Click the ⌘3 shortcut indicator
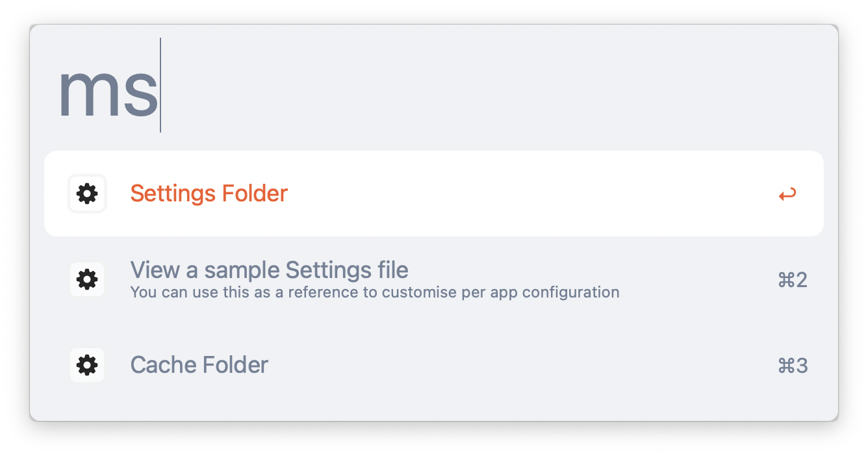This screenshot has width=868, height=456. pyautogui.click(x=793, y=366)
